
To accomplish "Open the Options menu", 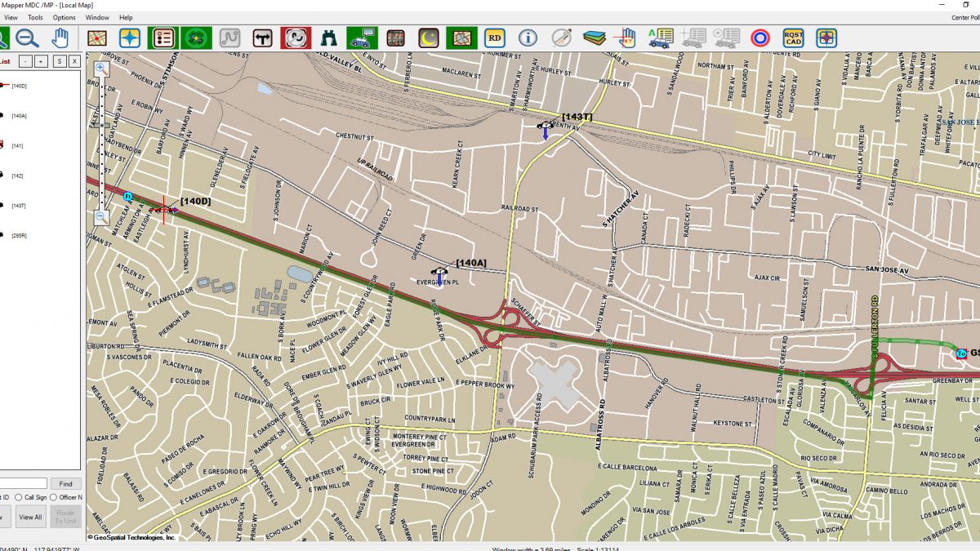I will click(64, 17).
